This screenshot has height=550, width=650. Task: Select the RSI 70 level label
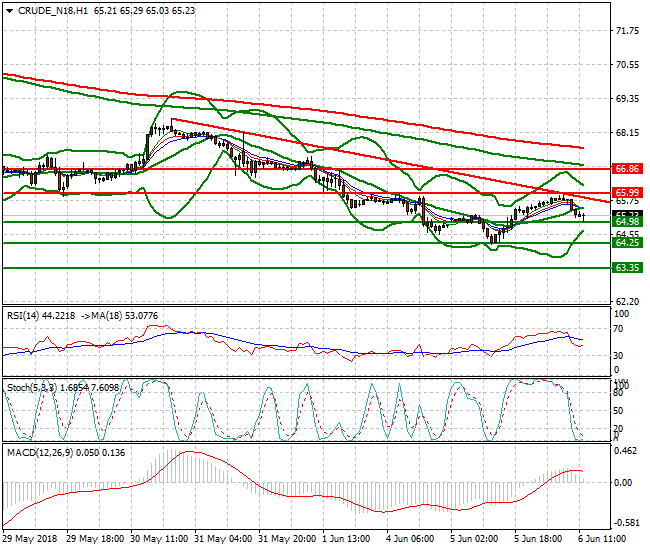[618, 329]
